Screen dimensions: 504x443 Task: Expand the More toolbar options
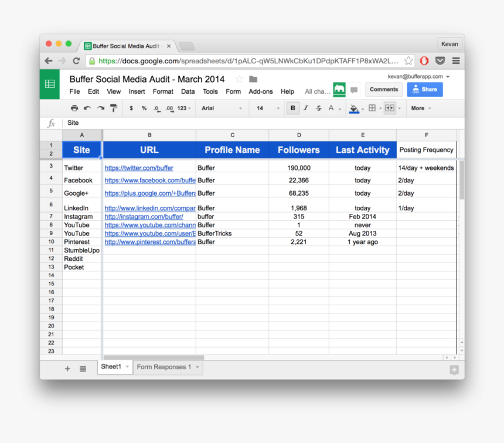pyautogui.click(x=421, y=108)
